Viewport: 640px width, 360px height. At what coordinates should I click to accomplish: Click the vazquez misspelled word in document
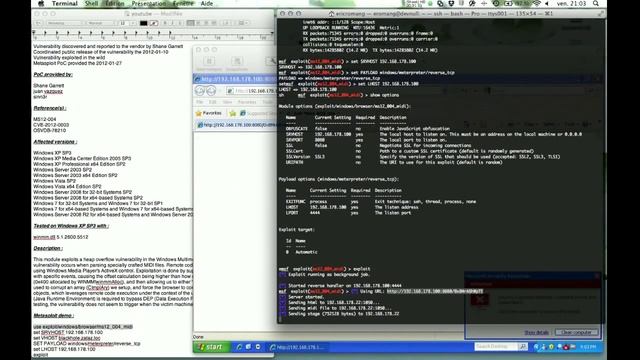53,91
